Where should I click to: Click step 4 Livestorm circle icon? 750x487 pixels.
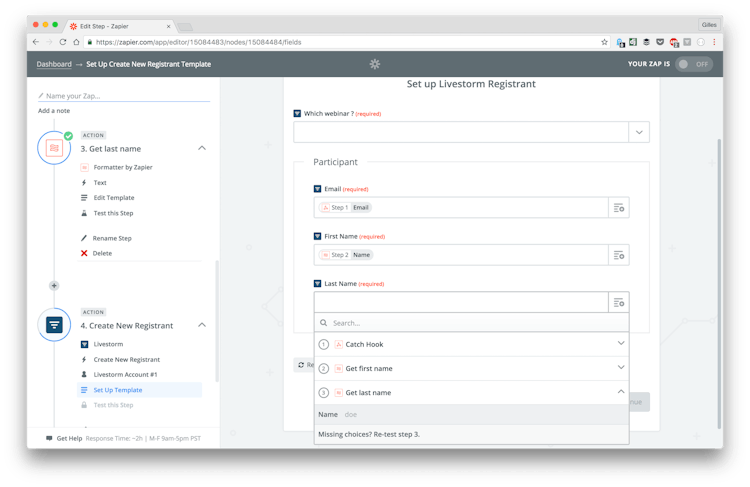tap(54, 325)
